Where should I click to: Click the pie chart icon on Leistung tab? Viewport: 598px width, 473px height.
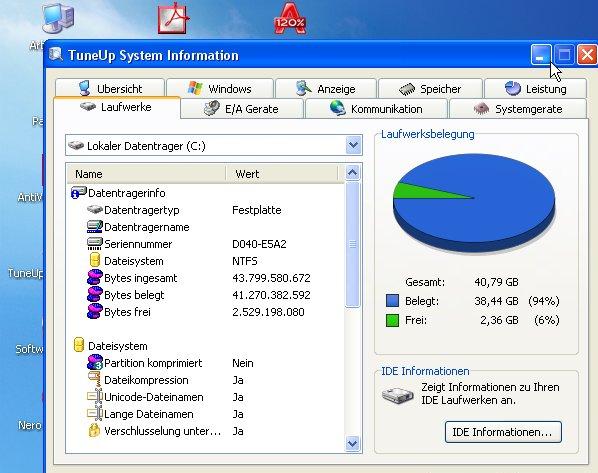(513, 88)
